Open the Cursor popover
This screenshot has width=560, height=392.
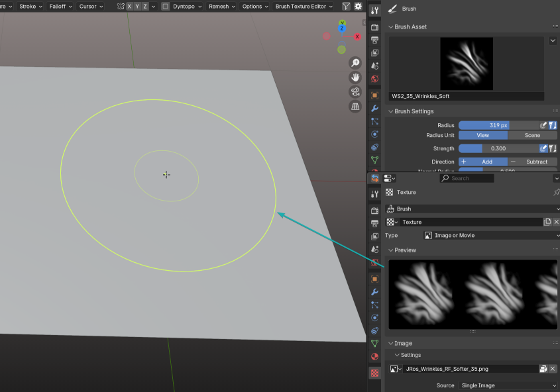(91, 7)
